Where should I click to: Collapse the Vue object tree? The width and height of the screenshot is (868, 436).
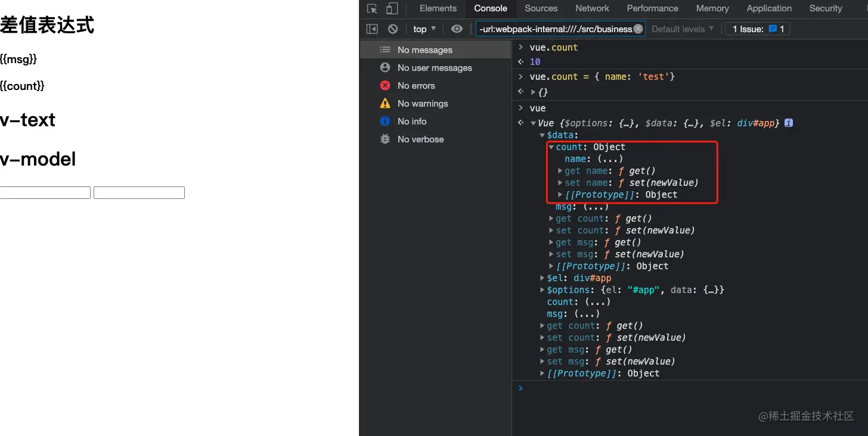point(534,123)
